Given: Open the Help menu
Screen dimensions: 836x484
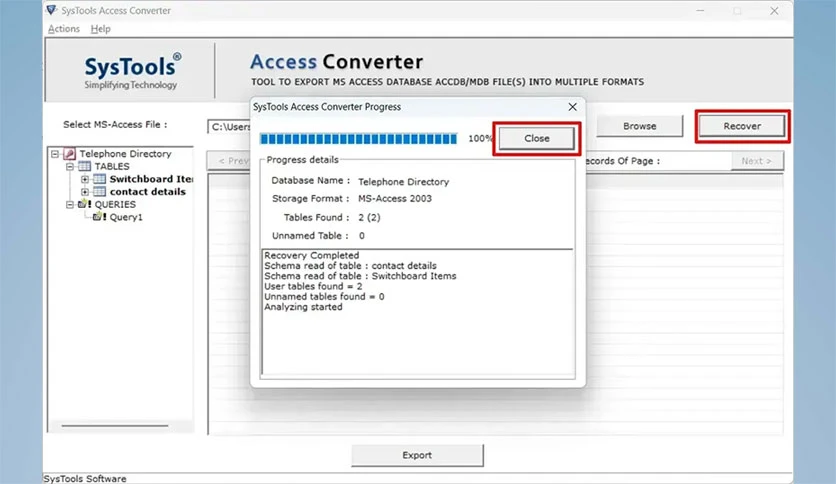Looking at the screenshot, I should 100,29.
